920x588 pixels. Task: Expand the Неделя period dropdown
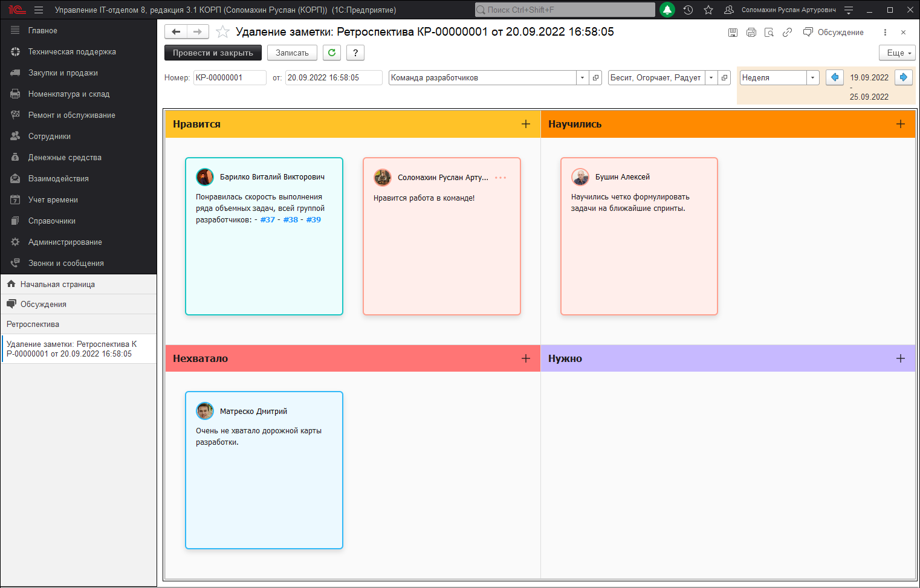[812, 77]
